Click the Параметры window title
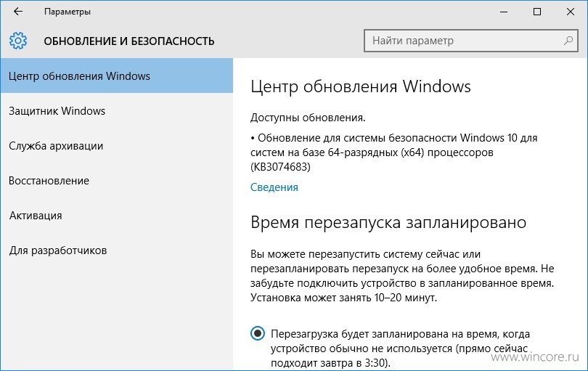This screenshot has height=371, width=588. (x=68, y=12)
